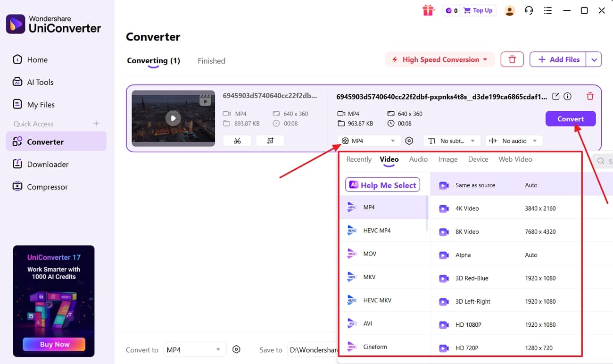Viewport: 613px width, 364px height.
Task: Choose MOV in the format list
Action: tap(383, 254)
